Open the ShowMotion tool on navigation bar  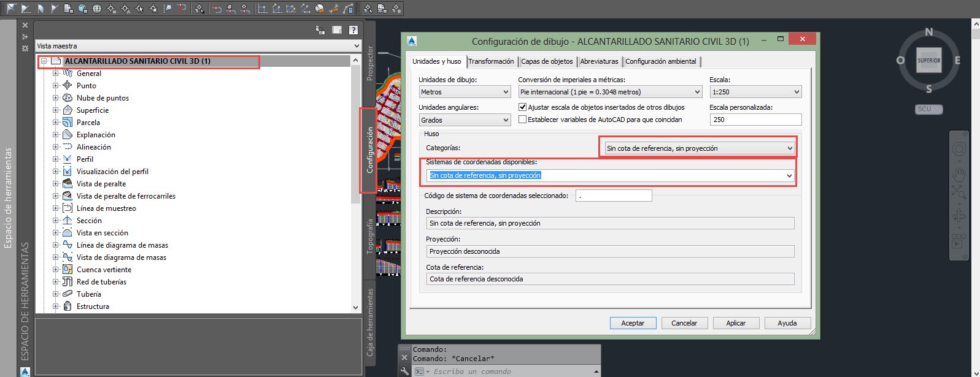pos(958,241)
